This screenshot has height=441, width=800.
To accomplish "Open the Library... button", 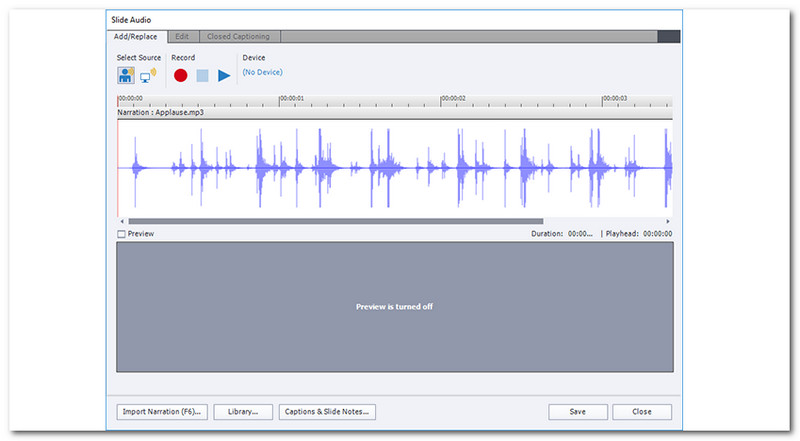I will (243, 411).
